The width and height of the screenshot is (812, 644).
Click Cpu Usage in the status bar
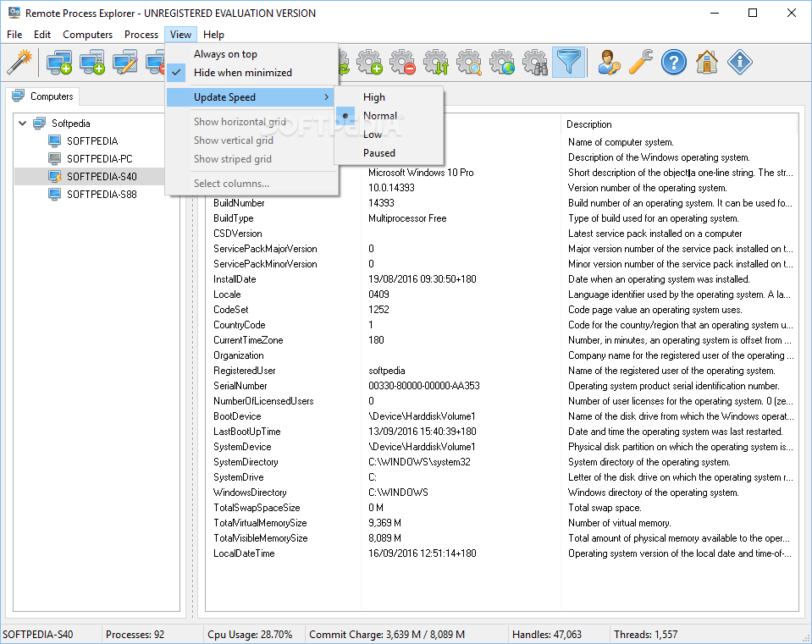[250, 634]
